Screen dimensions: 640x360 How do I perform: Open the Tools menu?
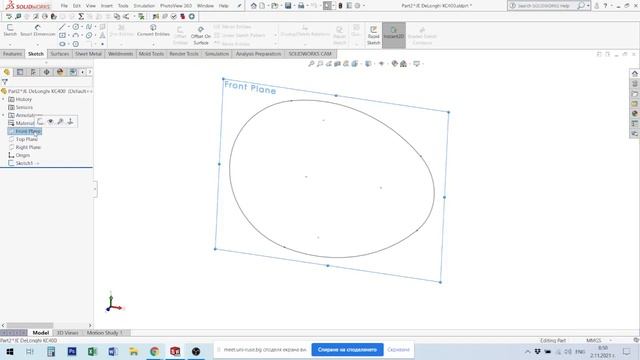click(x=123, y=6)
